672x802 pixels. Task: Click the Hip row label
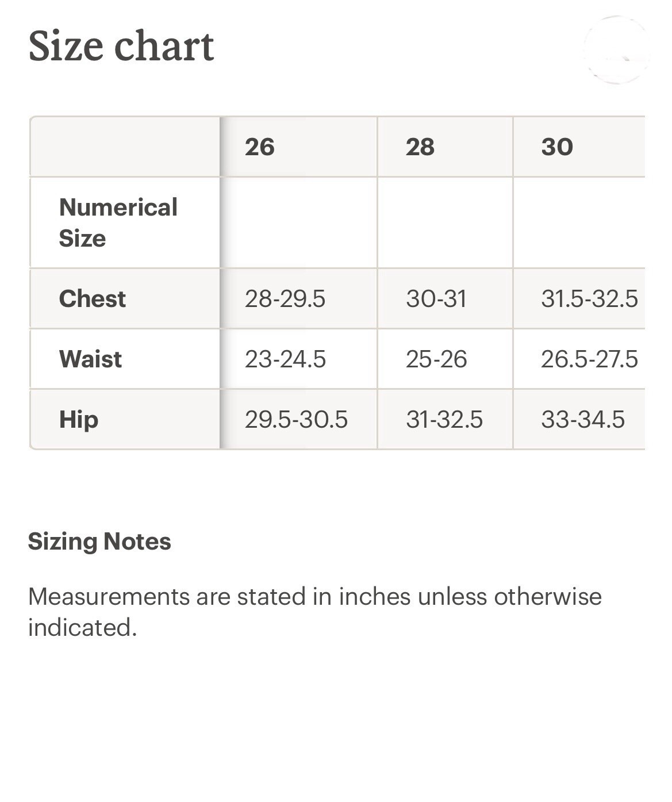coord(125,420)
